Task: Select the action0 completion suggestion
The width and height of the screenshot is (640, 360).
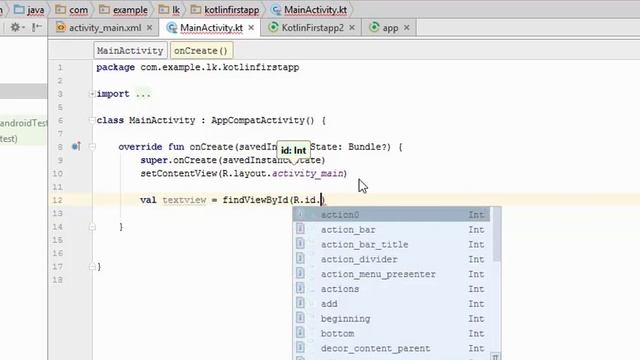Action: coord(392,215)
